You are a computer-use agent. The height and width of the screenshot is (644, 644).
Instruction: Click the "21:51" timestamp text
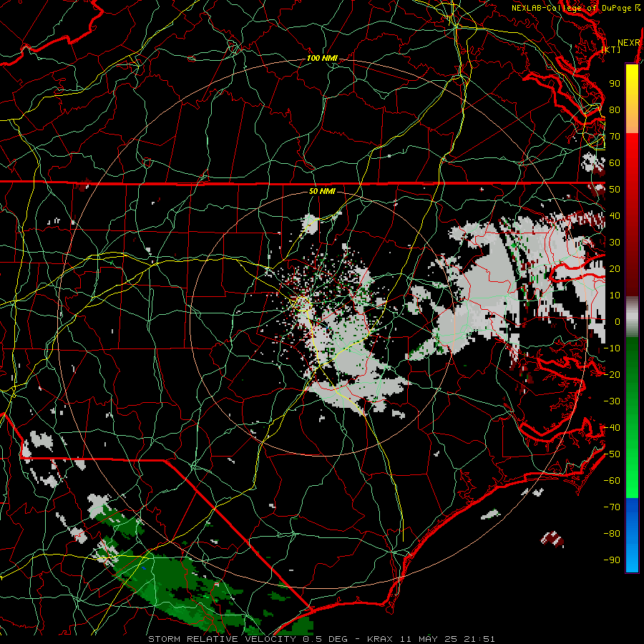tap(479, 639)
